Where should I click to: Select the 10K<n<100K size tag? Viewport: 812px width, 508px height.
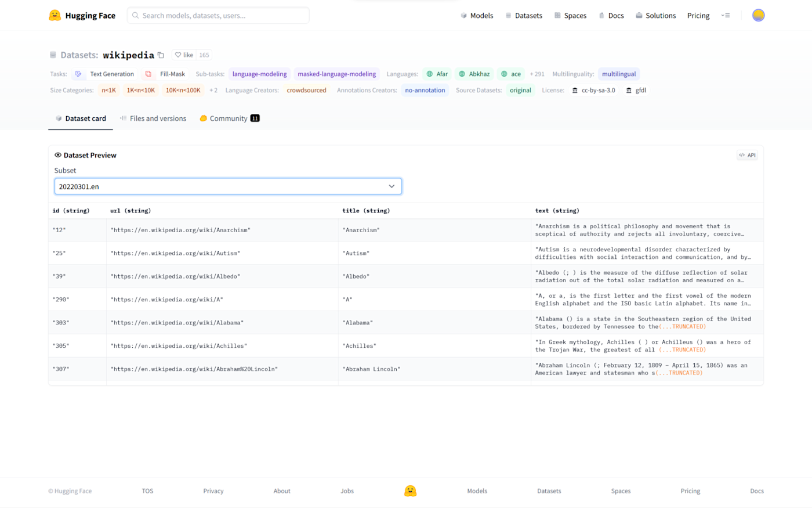click(183, 91)
